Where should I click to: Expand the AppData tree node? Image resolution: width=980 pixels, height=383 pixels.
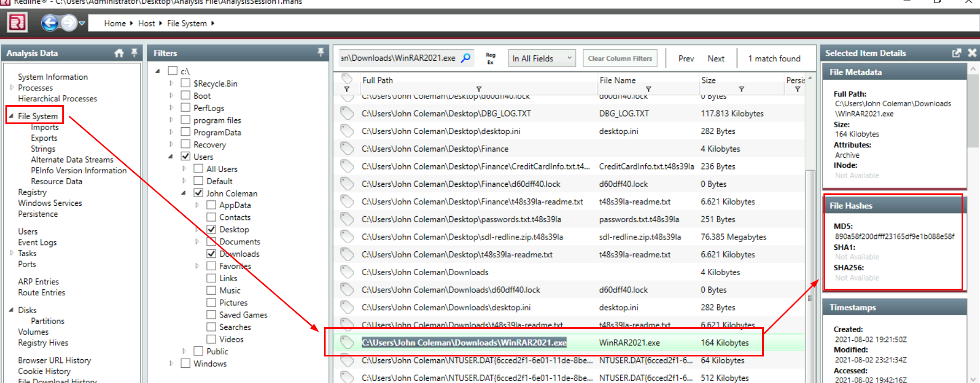pos(197,205)
